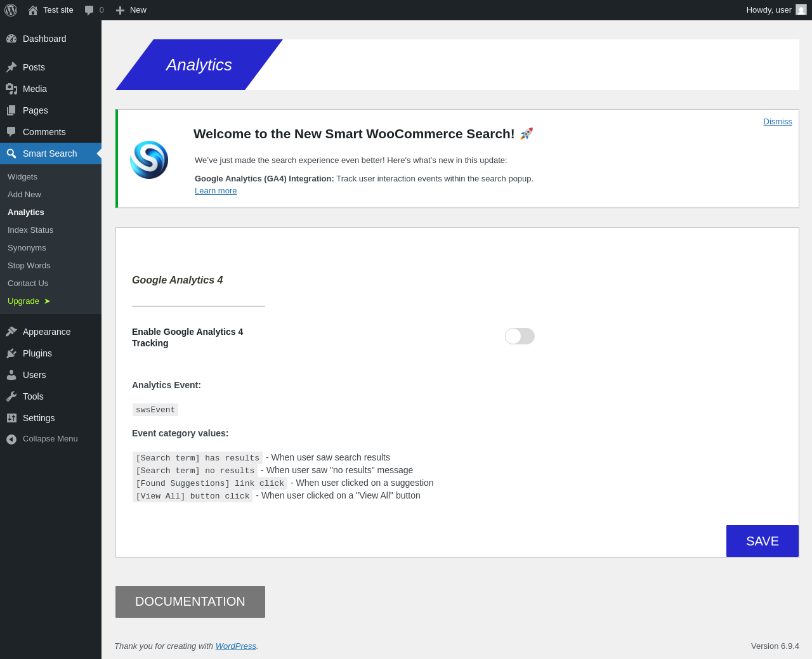Image resolution: width=812 pixels, height=659 pixels.
Task: Open the Add New submenu item
Action: click(x=24, y=195)
